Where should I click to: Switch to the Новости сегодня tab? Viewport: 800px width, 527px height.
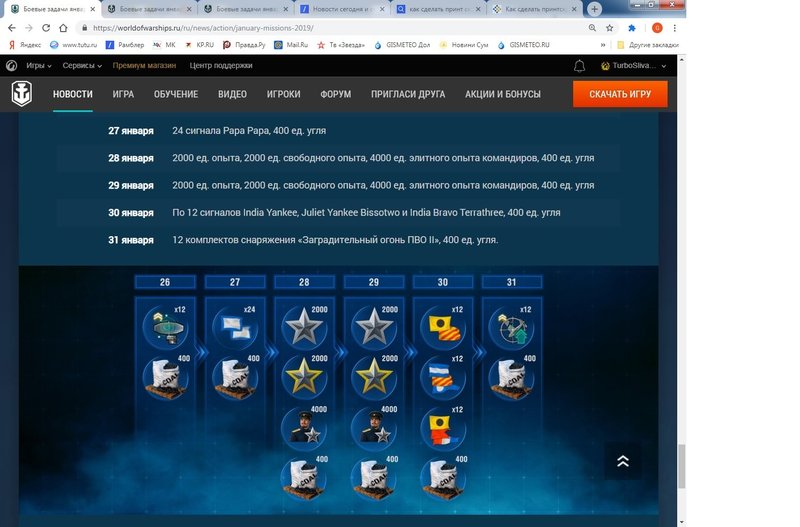coord(342,9)
